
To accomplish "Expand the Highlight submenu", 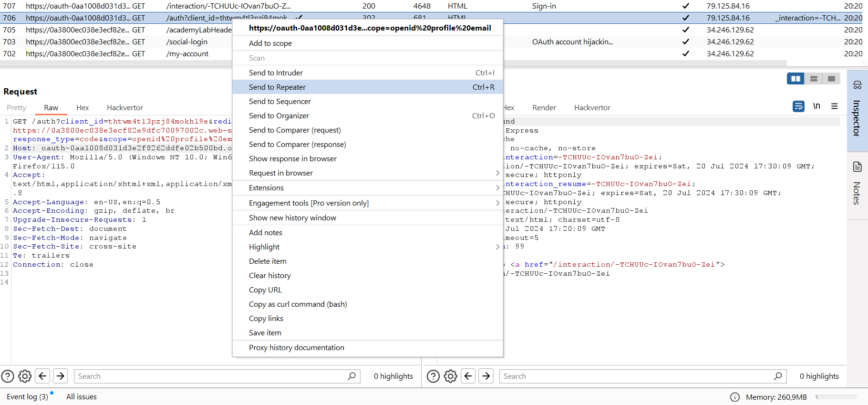I will coord(367,247).
